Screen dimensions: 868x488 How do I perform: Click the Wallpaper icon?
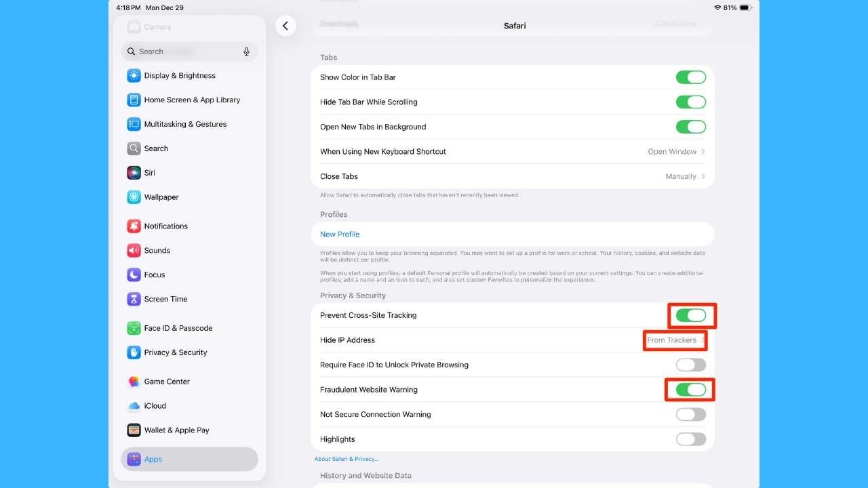coord(134,197)
